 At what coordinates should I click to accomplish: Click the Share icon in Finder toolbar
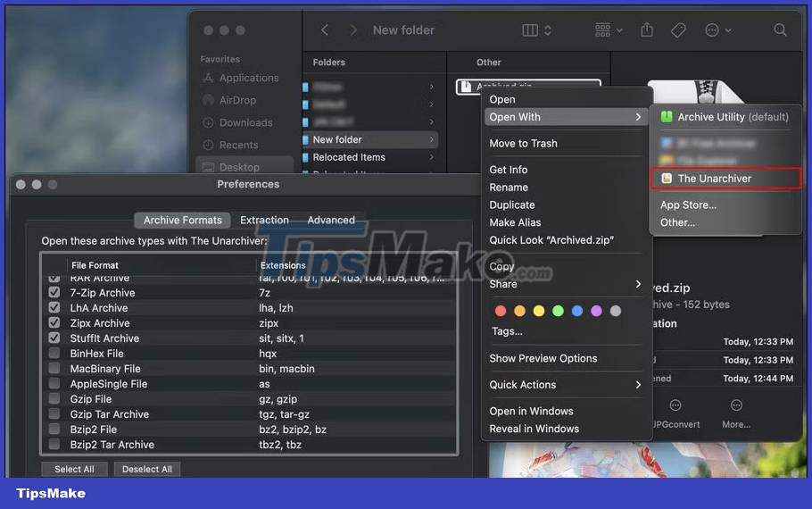click(647, 30)
